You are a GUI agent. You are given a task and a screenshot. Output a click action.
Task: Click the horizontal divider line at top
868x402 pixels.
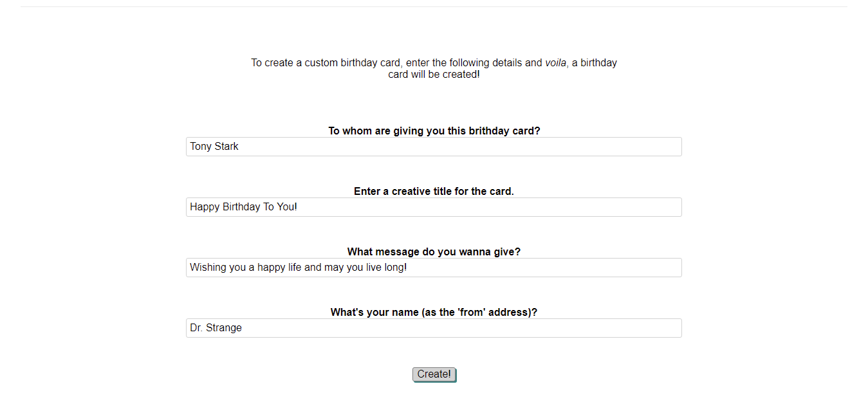tap(434, 6)
